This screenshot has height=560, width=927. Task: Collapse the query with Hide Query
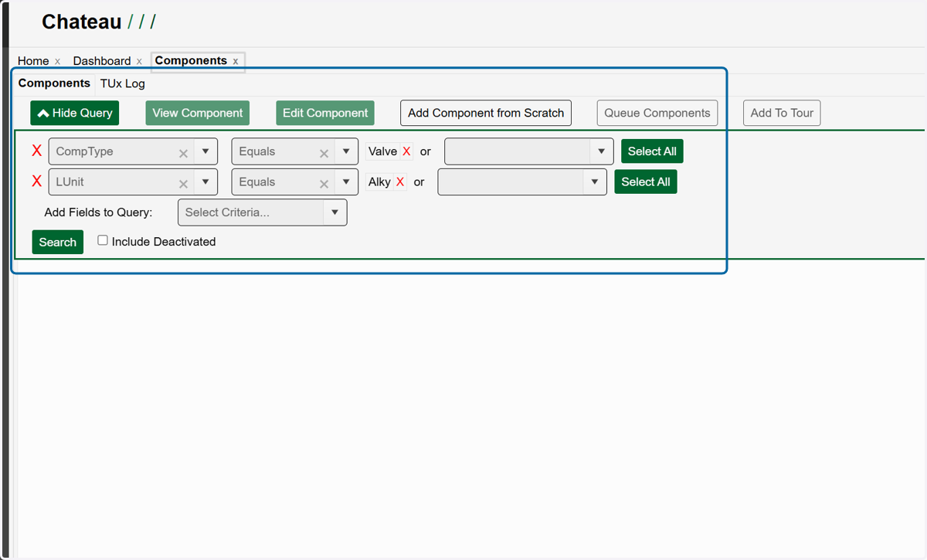click(x=75, y=113)
